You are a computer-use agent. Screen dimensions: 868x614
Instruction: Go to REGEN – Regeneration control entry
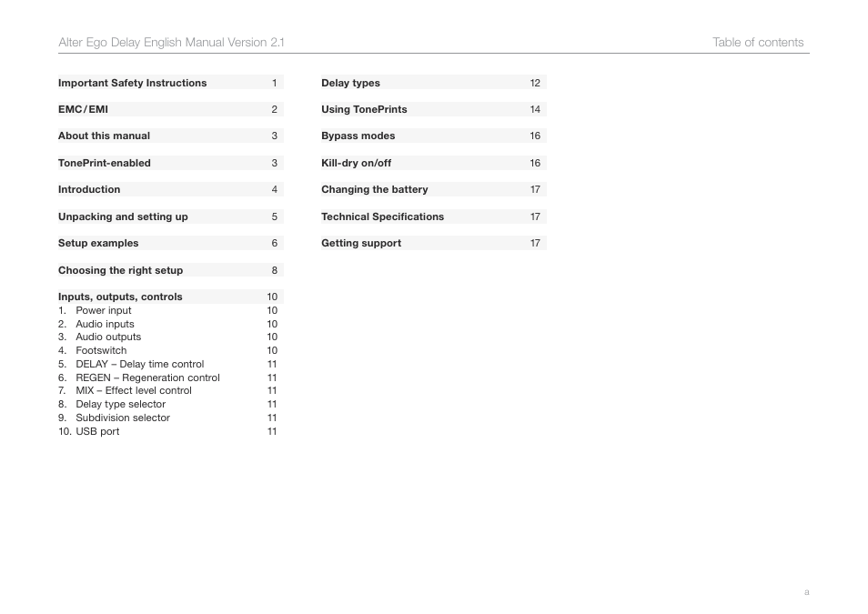167,377
